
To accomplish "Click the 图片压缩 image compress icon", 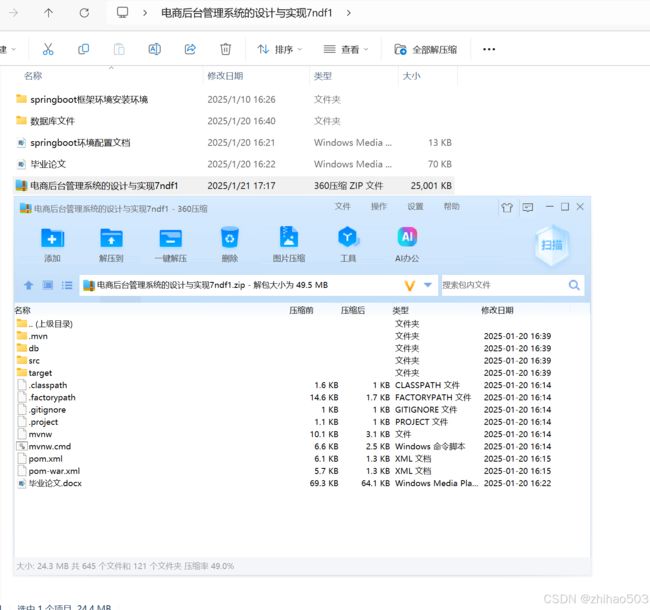I will (x=289, y=244).
